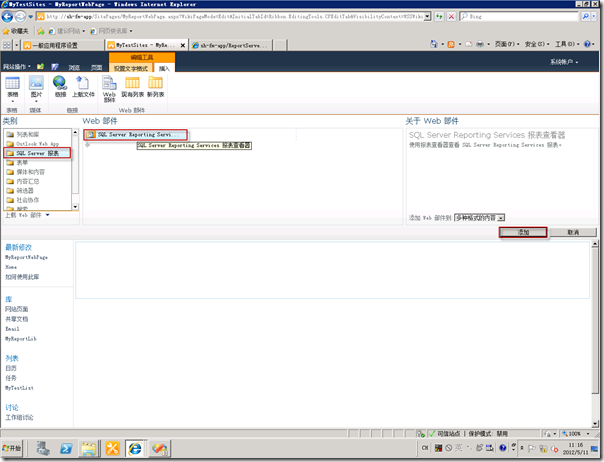604x462 pixels.
Task: Open the quick tabs grid icon
Action: point(7,45)
